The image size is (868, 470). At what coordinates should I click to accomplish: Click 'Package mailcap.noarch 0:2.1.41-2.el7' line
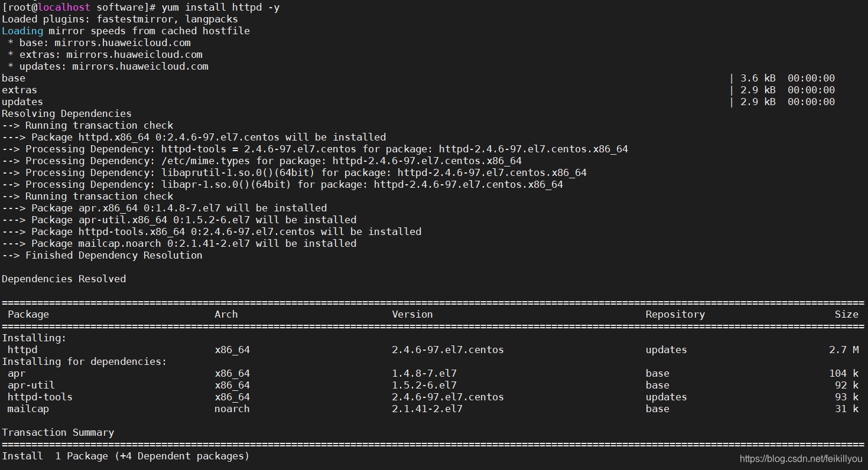click(x=179, y=243)
